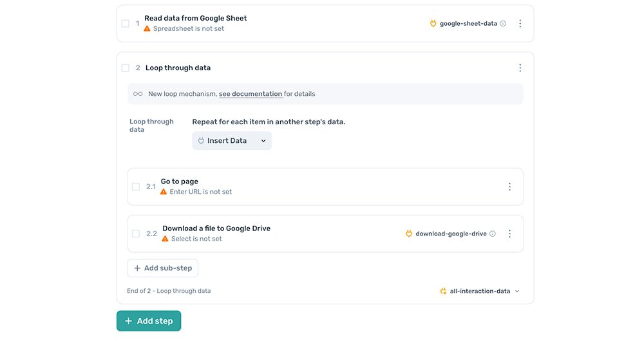
Task: Click the Add sub-step button
Action: pyautogui.click(x=163, y=268)
